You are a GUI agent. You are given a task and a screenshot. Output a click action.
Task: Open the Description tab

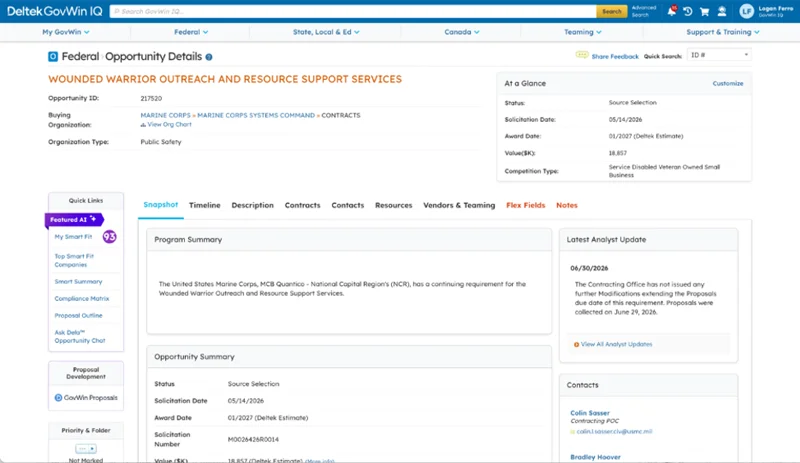click(x=253, y=205)
